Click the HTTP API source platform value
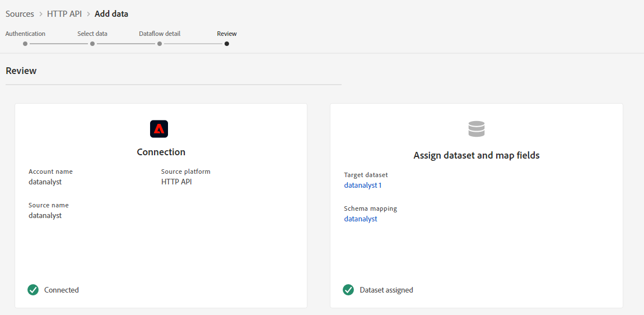The width and height of the screenshot is (644, 315). [x=176, y=182]
